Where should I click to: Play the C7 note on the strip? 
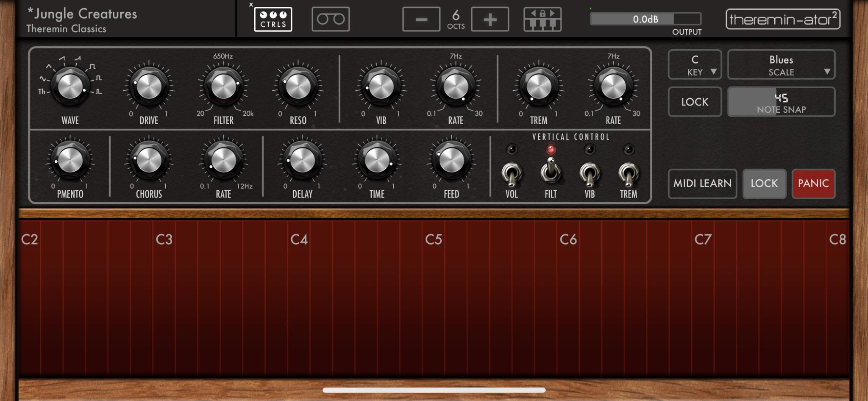(x=703, y=298)
